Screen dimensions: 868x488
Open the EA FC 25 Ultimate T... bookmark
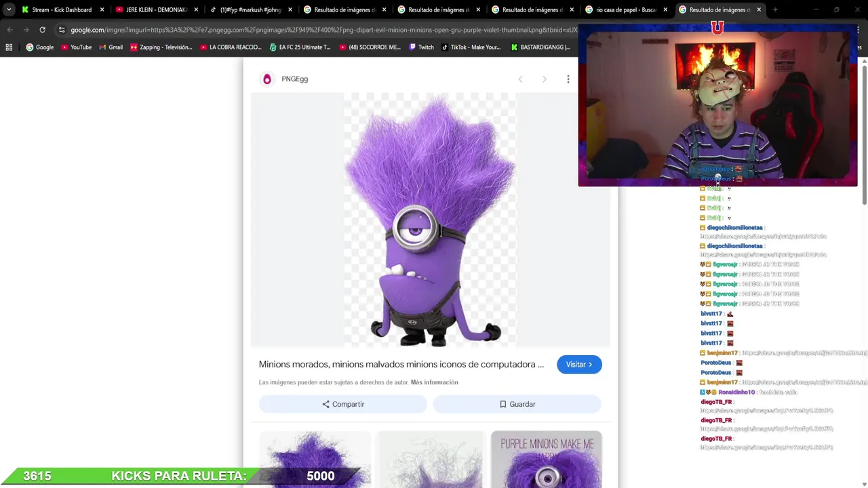(x=300, y=47)
